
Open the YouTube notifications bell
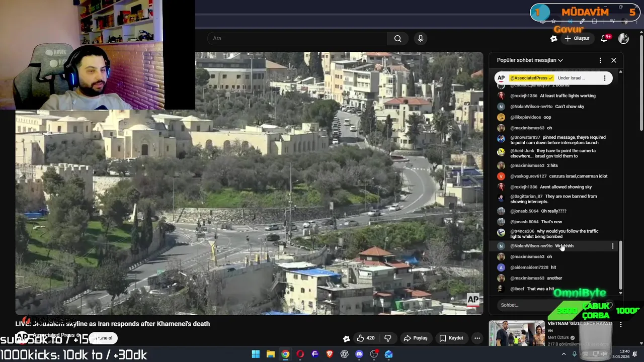click(x=604, y=38)
